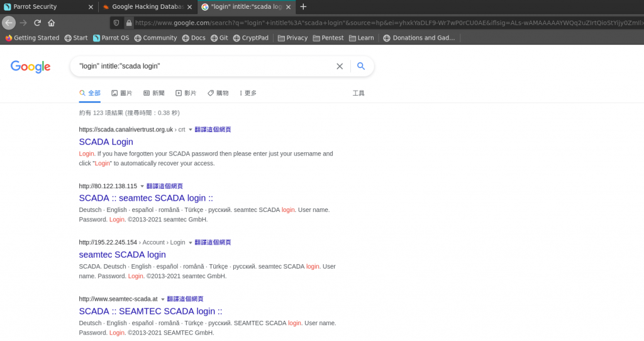Open Donations and Gadgets bookmark
Viewport: 644px width, 341px height.
point(419,38)
